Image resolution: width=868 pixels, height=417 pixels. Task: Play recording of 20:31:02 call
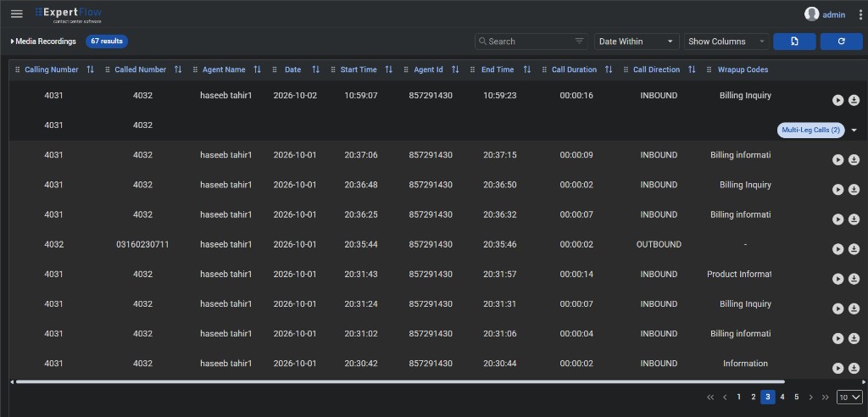(x=838, y=338)
